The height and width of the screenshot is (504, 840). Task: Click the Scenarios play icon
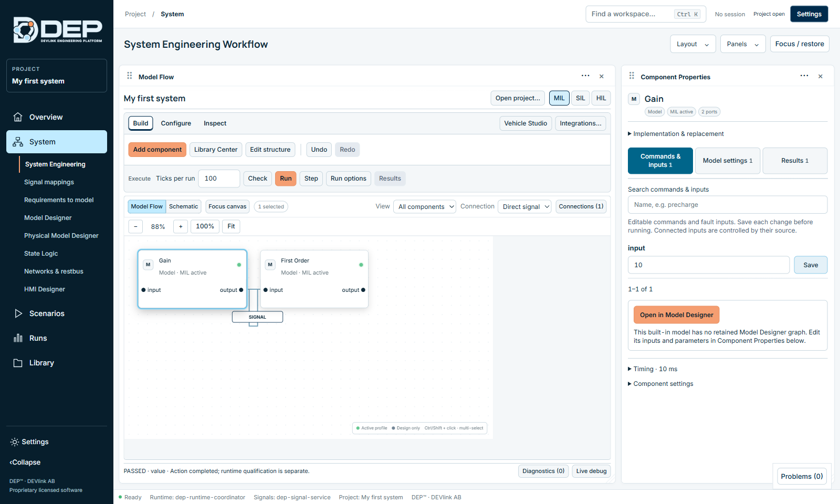(x=18, y=313)
